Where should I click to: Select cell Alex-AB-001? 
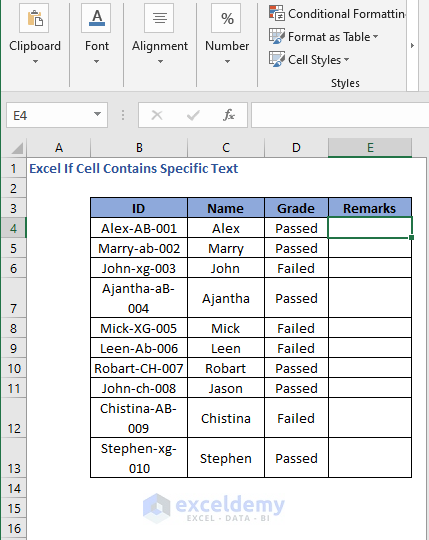point(139,228)
